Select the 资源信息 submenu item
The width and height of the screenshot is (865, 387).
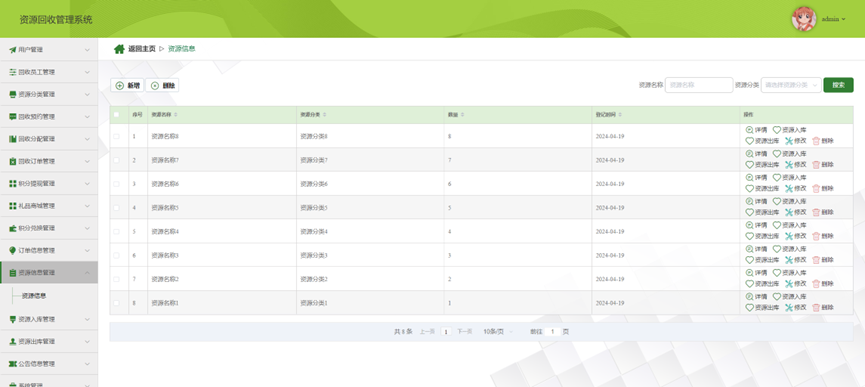pyautogui.click(x=34, y=296)
